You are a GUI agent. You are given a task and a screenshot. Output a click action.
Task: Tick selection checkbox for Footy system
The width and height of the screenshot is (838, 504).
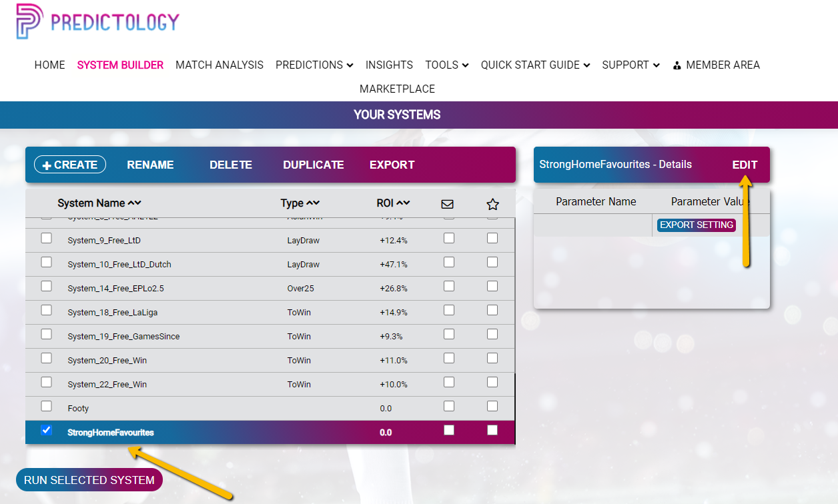pyautogui.click(x=46, y=406)
